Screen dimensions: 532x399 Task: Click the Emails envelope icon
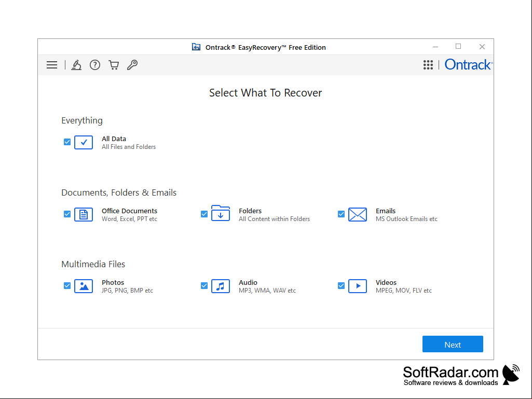(358, 214)
